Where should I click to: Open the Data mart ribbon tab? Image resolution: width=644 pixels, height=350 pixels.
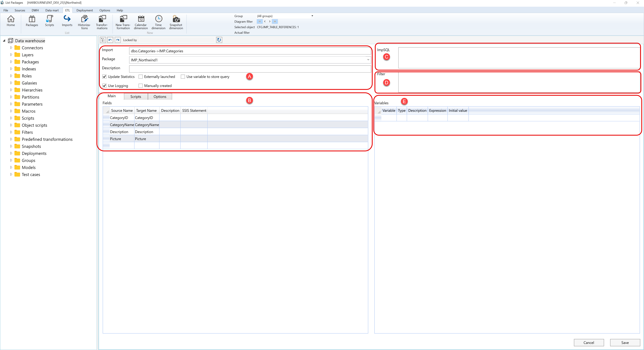tap(52, 10)
